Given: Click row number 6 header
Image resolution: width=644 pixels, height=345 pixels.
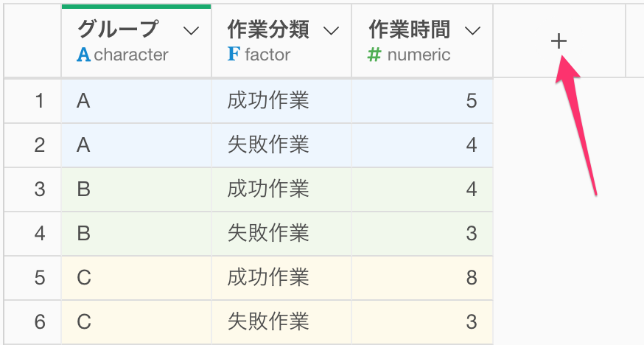Looking at the screenshot, I should point(40,321).
